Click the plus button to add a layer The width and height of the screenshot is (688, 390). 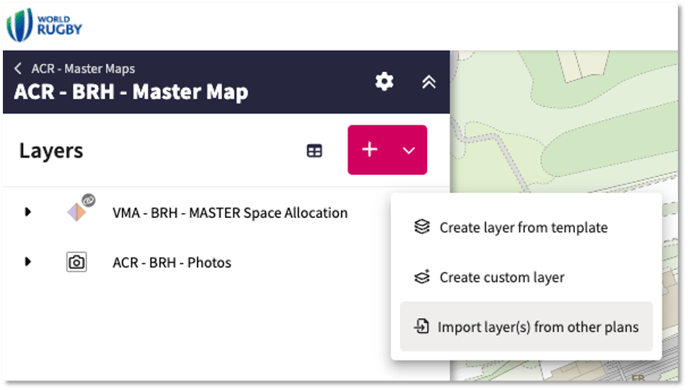point(369,150)
